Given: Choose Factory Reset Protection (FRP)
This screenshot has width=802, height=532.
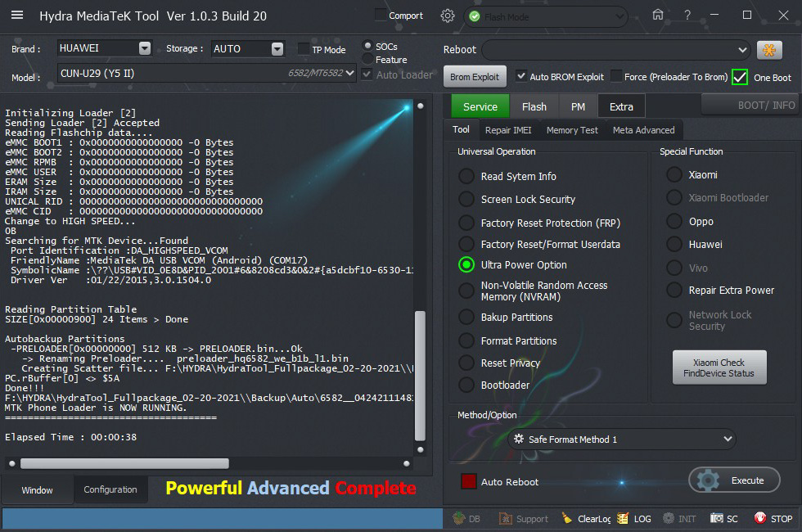Looking at the screenshot, I should click(x=466, y=223).
